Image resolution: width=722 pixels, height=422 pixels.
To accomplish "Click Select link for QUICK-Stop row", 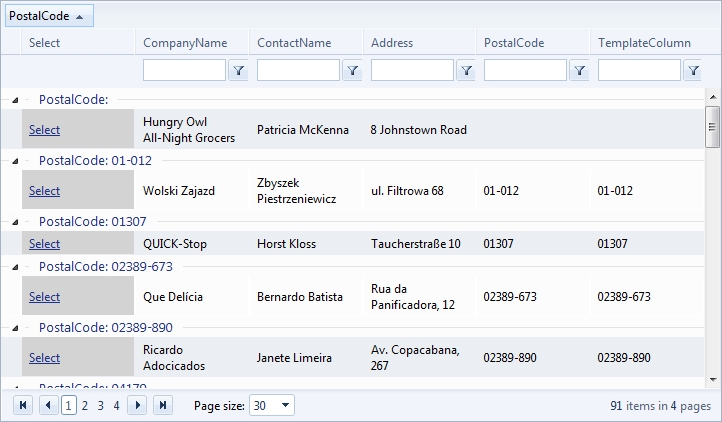I will click(x=44, y=243).
